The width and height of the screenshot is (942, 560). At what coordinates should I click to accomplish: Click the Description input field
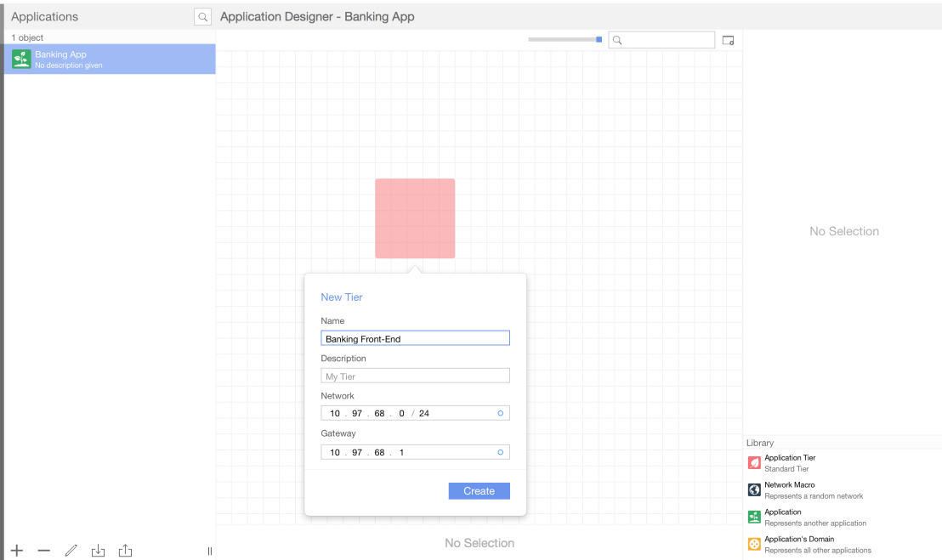pos(415,376)
